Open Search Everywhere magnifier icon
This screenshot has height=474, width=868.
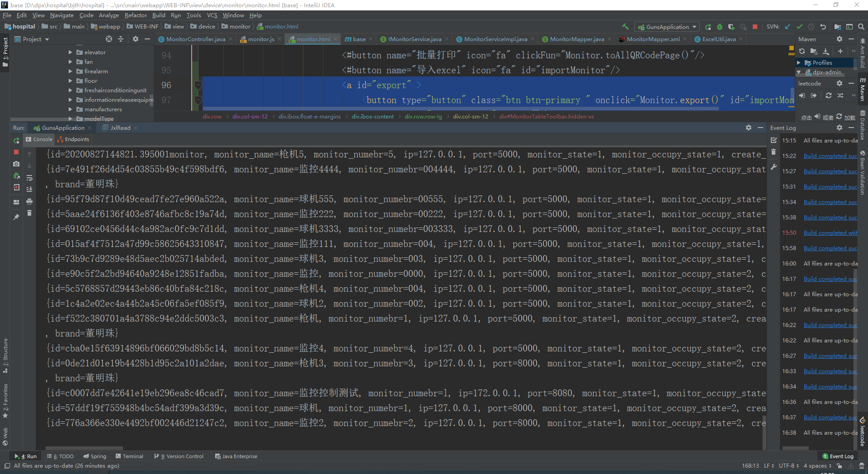coord(861,27)
